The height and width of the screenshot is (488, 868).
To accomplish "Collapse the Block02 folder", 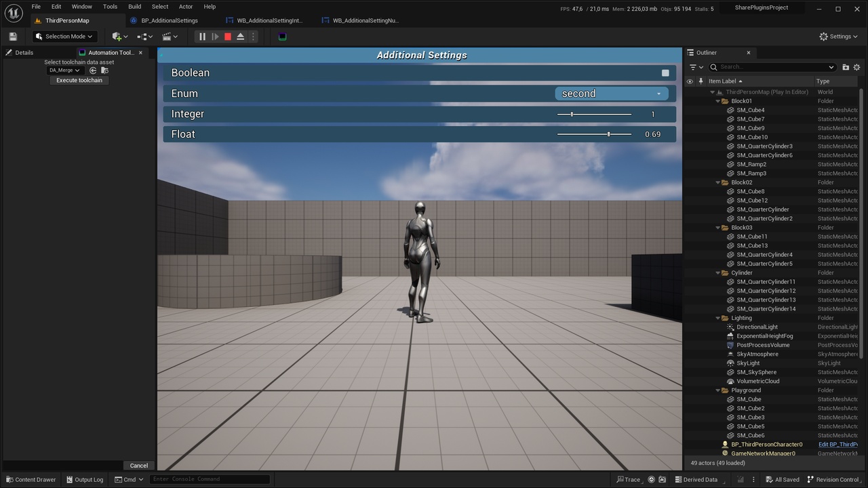I will tap(718, 182).
